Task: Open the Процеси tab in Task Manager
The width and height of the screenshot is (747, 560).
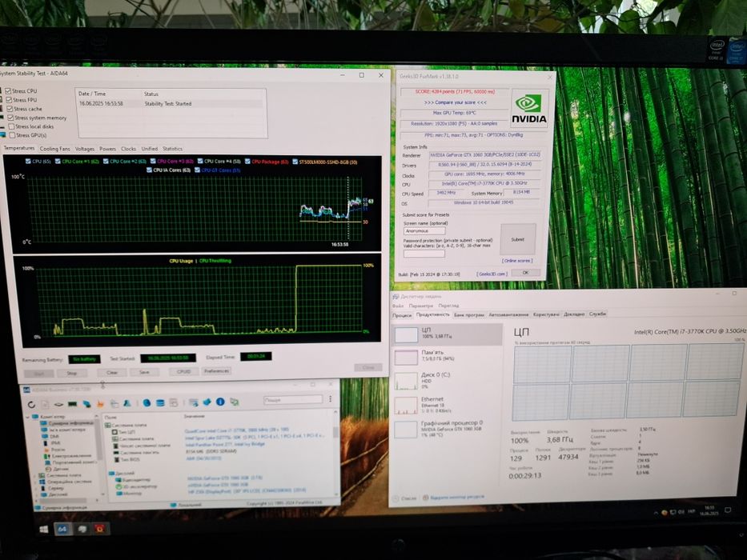Action: pyautogui.click(x=402, y=315)
